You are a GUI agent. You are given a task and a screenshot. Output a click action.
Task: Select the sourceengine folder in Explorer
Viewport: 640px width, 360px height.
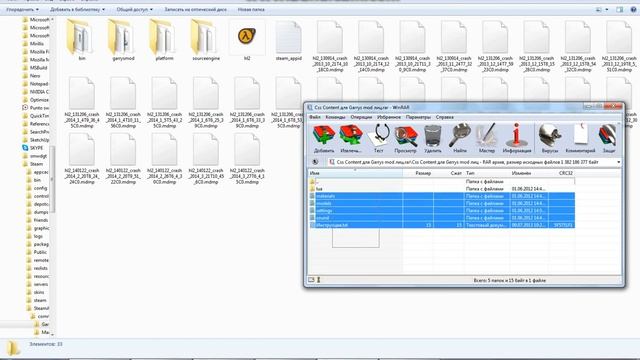tap(206, 40)
